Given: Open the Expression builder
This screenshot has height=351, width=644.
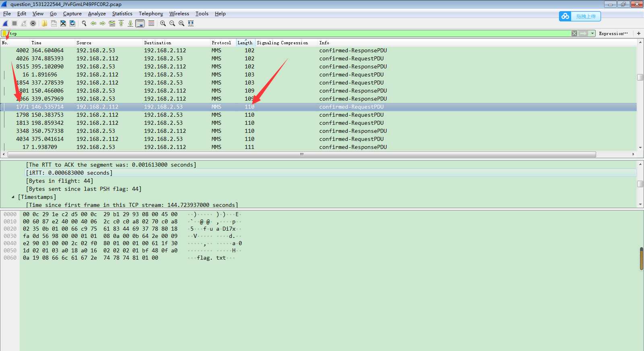Looking at the screenshot, I should coord(613,33).
